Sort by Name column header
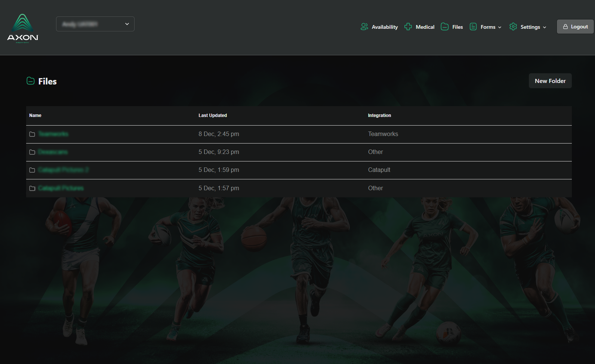595x364 pixels. point(35,115)
